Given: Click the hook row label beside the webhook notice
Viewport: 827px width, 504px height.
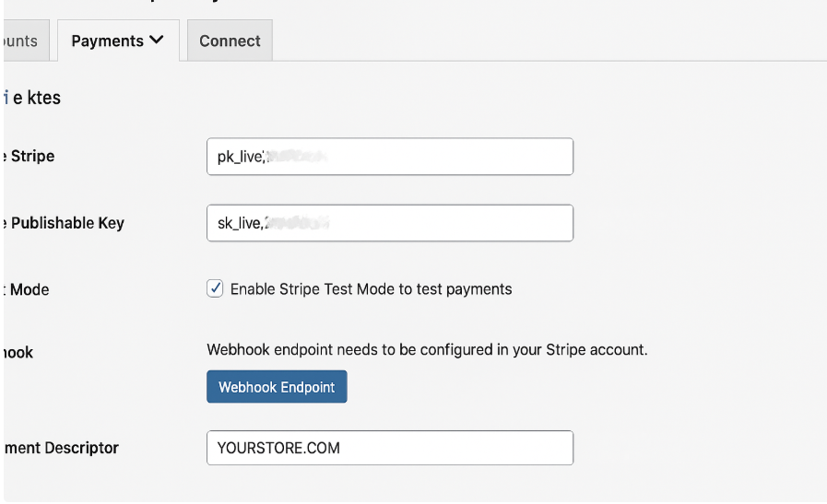Looking at the screenshot, I should coord(18,352).
